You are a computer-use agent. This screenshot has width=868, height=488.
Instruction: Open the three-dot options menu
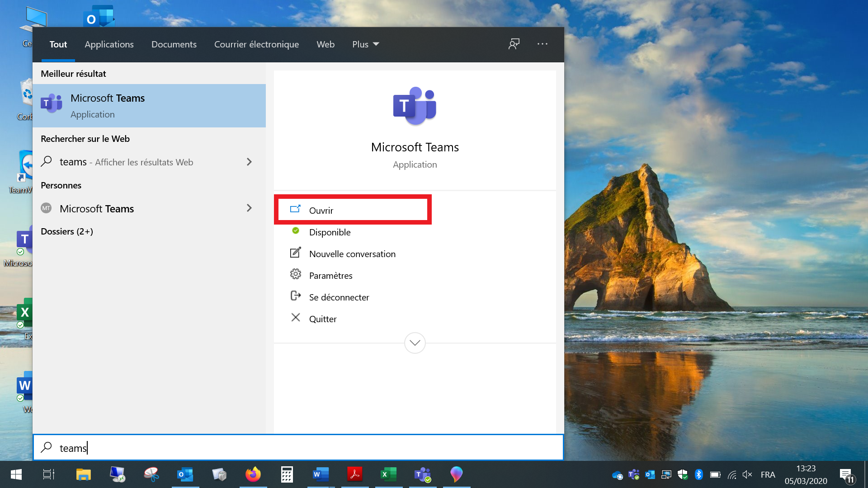(542, 44)
